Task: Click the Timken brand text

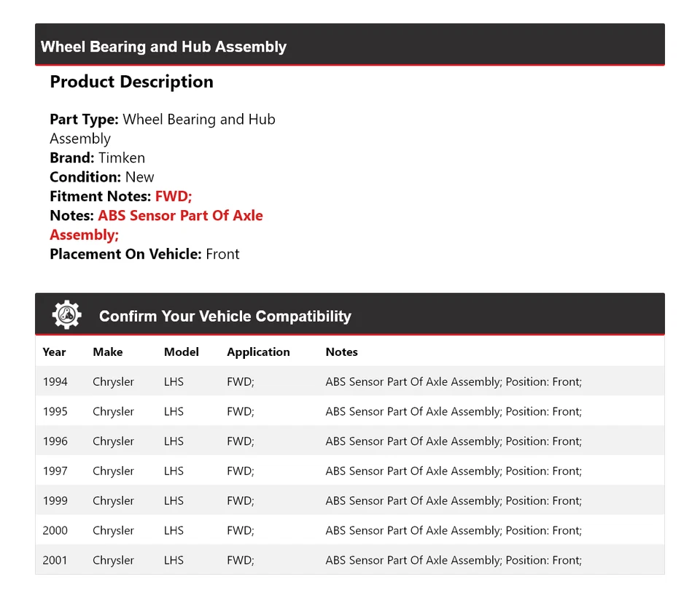Action: pyautogui.click(x=122, y=158)
